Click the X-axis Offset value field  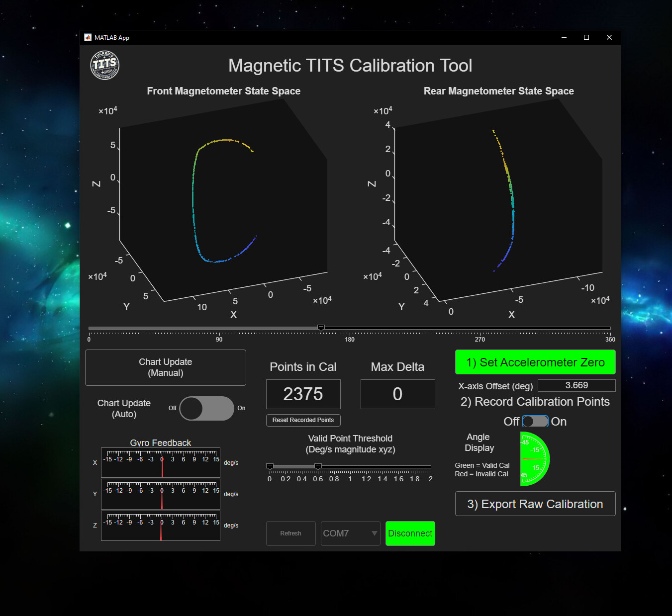(x=576, y=385)
